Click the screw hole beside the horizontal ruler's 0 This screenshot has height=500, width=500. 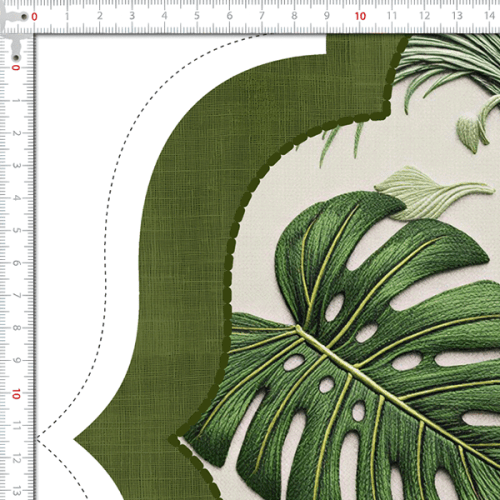coord(24,16)
